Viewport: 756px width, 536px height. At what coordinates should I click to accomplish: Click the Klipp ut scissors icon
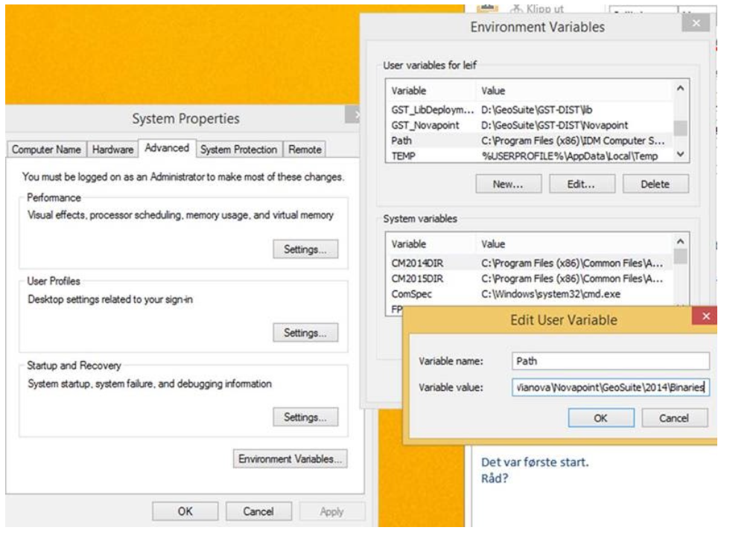click(x=517, y=9)
